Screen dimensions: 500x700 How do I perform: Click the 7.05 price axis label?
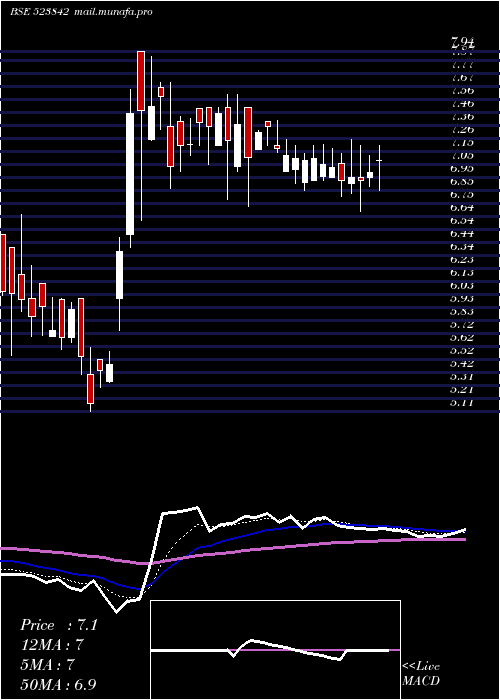pyautogui.click(x=462, y=155)
